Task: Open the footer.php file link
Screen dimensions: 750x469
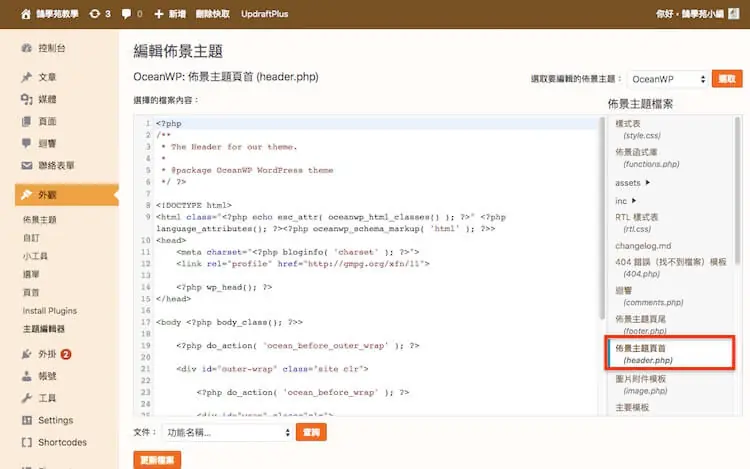Action: coord(645,330)
